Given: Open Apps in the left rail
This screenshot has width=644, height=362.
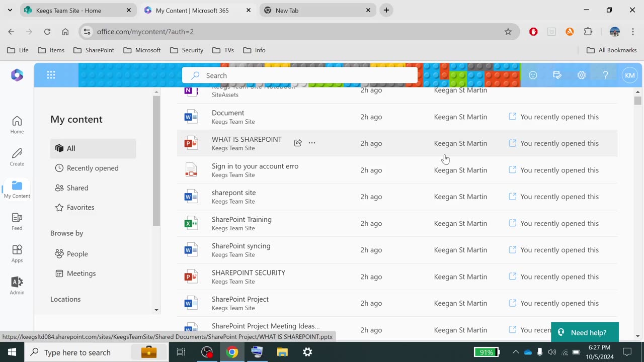Looking at the screenshot, I should (x=17, y=253).
